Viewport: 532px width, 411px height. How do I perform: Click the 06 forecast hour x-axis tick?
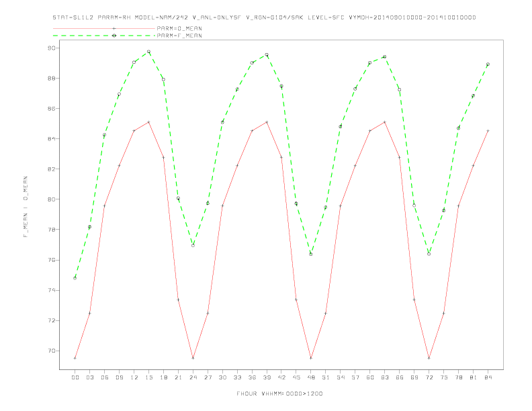click(x=105, y=377)
